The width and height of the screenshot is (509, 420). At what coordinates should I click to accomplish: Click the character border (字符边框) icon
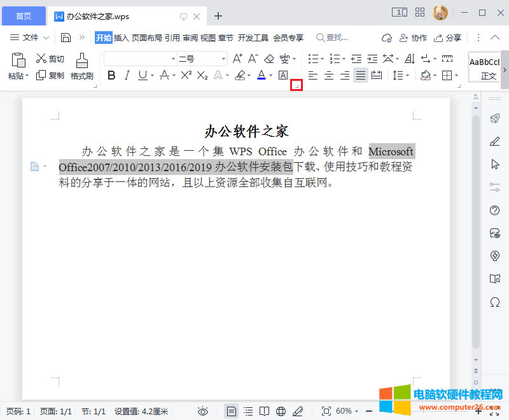coord(283,75)
